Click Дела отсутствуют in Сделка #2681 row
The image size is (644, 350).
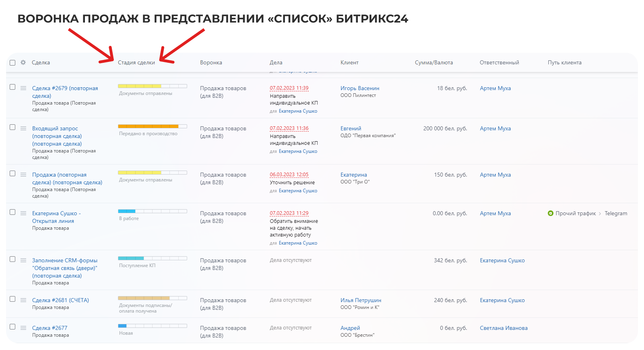pyautogui.click(x=291, y=300)
